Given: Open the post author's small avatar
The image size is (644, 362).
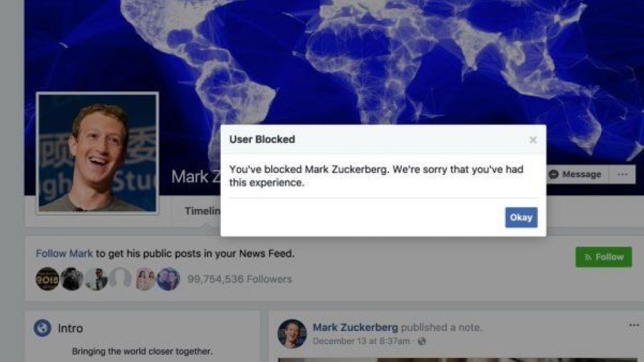Looking at the screenshot, I should 292,334.
